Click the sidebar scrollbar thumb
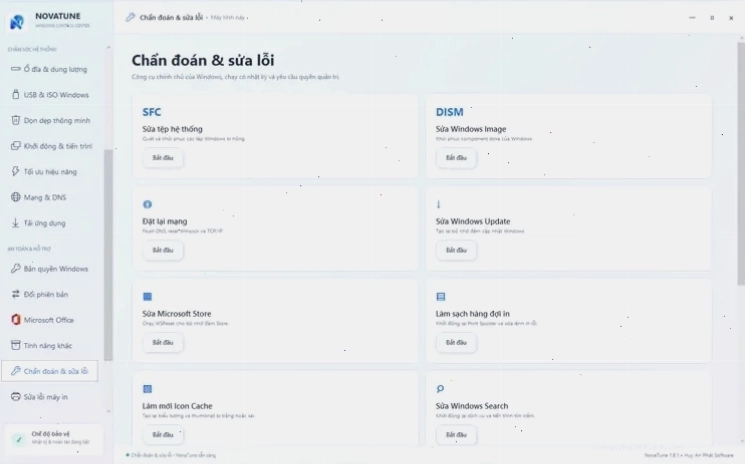The width and height of the screenshot is (745, 464). click(108, 255)
